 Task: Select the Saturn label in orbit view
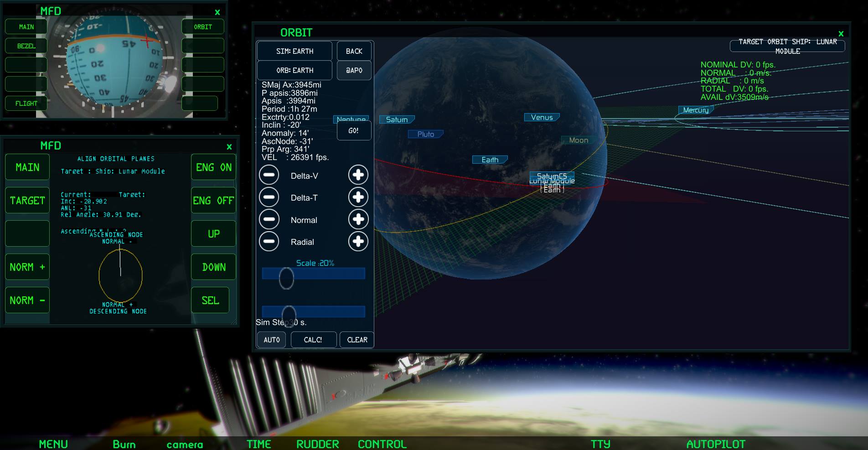coord(397,119)
